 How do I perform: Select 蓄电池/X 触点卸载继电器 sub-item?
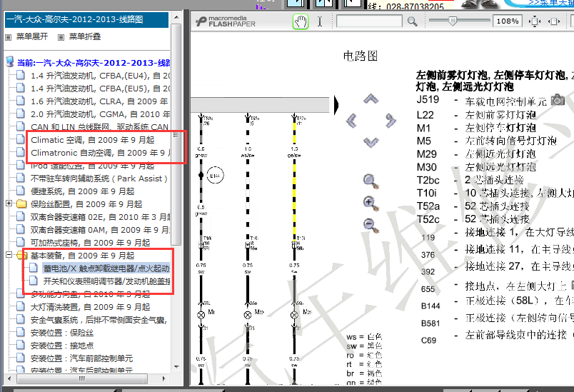tap(106, 268)
